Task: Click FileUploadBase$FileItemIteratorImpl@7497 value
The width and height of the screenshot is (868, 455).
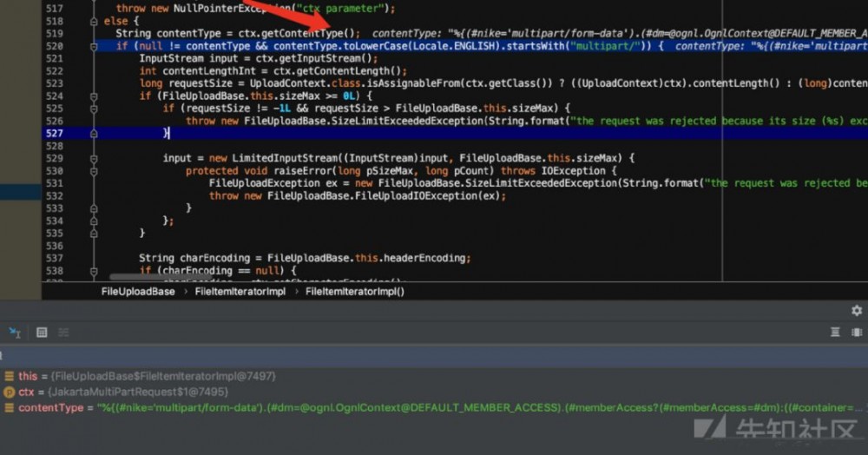Action: [x=163, y=376]
